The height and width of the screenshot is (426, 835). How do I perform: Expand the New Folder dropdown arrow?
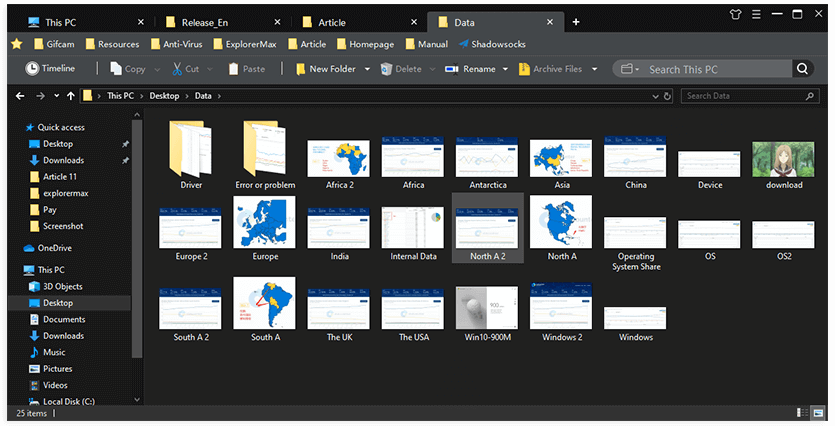click(x=368, y=69)
